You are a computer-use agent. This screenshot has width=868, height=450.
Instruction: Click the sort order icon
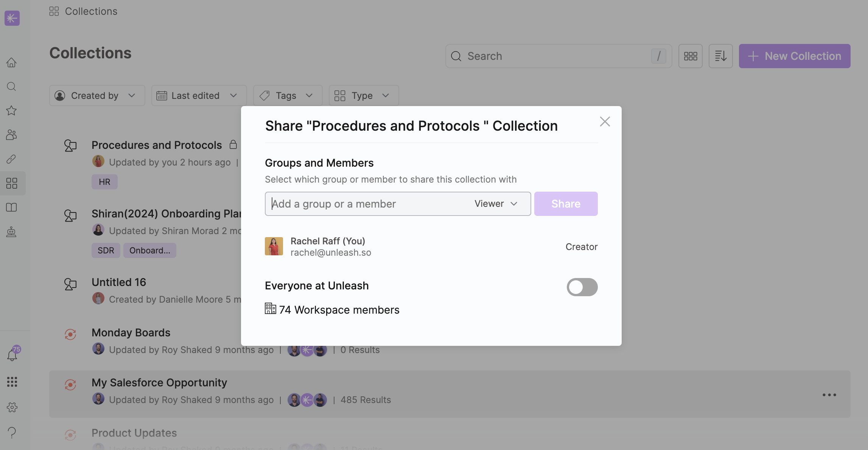tap(721, 56)
